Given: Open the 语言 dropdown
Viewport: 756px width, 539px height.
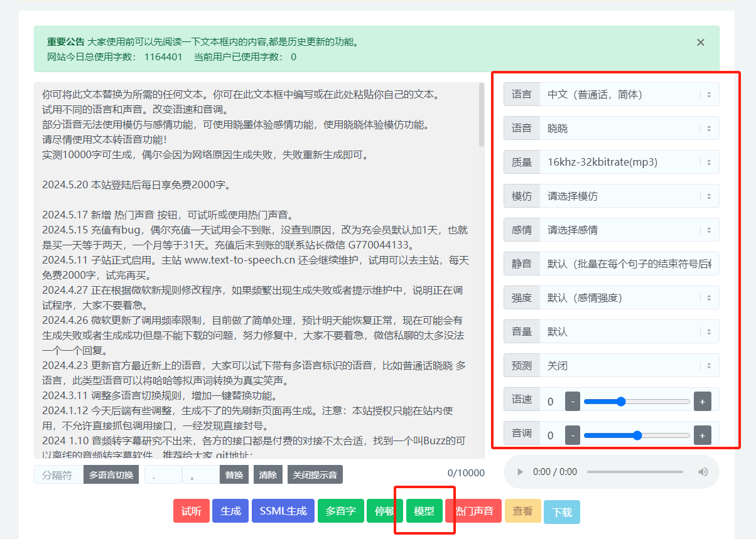Looking at the screenshot, I should click(x=628, y=95).
